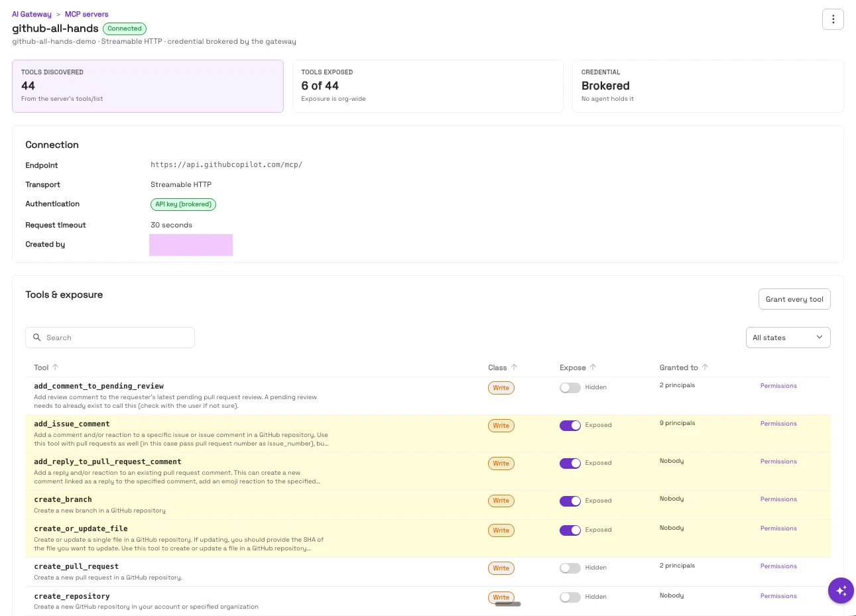Click "2 principals" for create_pull_request

pos(677,566)
